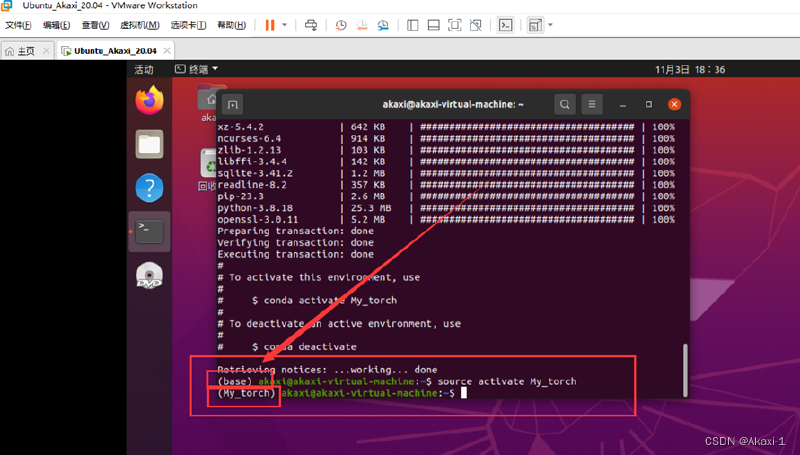800x455 pixels.
Task: Open the 文件(F) menu in VMware
Action: [x=18, y=25]
